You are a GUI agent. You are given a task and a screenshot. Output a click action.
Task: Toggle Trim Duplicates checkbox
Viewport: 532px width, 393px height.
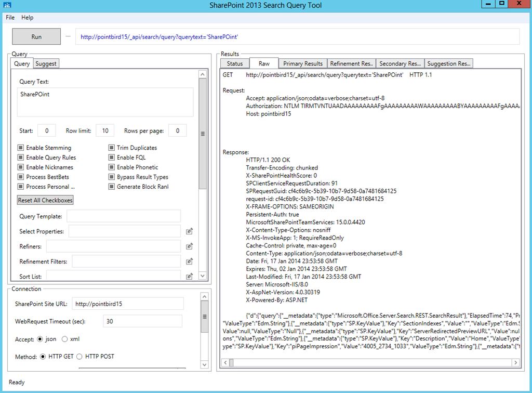[111, 148]
